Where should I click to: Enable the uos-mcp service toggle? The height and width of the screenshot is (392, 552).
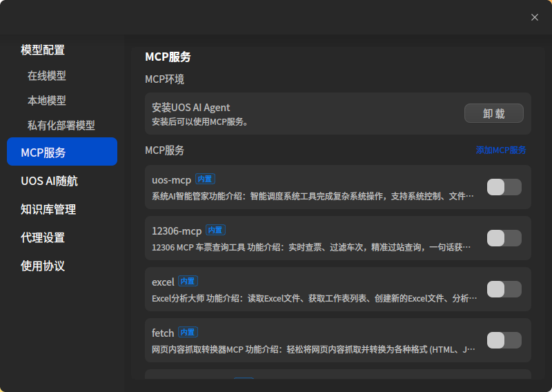504,187
